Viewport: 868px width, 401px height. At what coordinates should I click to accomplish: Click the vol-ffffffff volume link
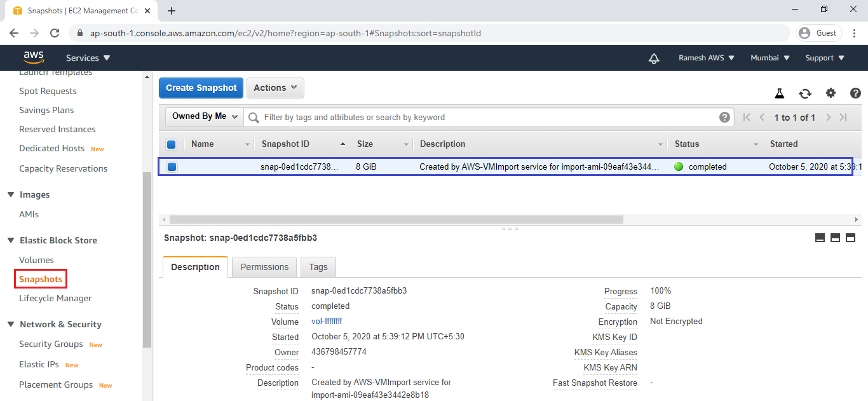click(x=327, y=322)
